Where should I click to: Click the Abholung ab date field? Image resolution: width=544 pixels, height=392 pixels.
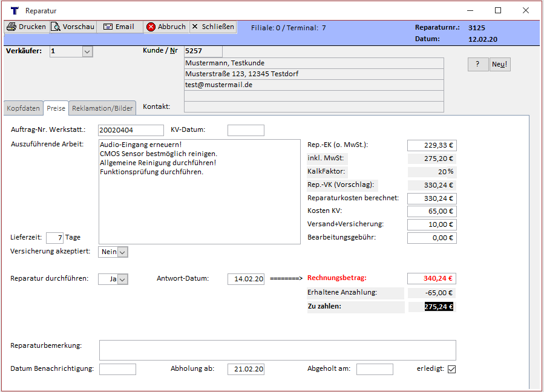coord(246,369)
